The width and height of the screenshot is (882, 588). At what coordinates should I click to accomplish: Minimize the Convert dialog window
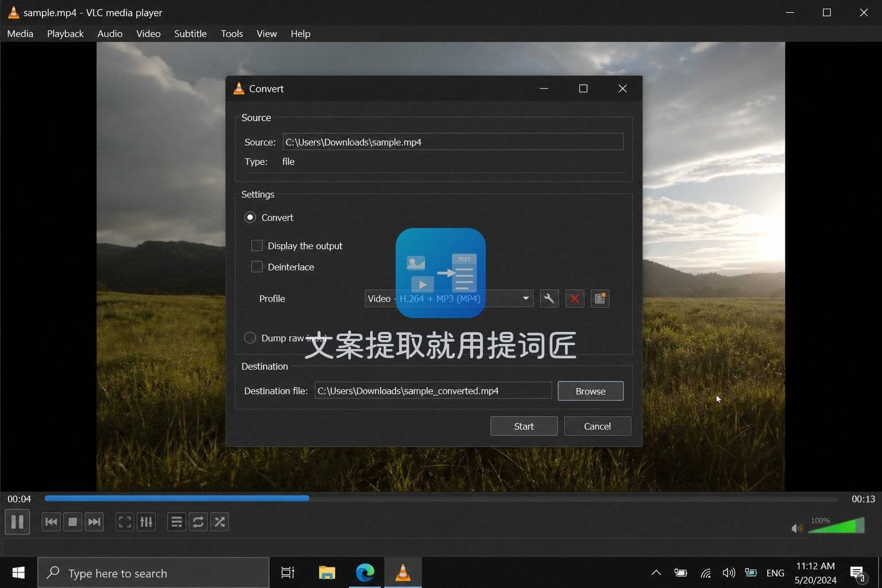pyautogui.click(x=544, y=88)
